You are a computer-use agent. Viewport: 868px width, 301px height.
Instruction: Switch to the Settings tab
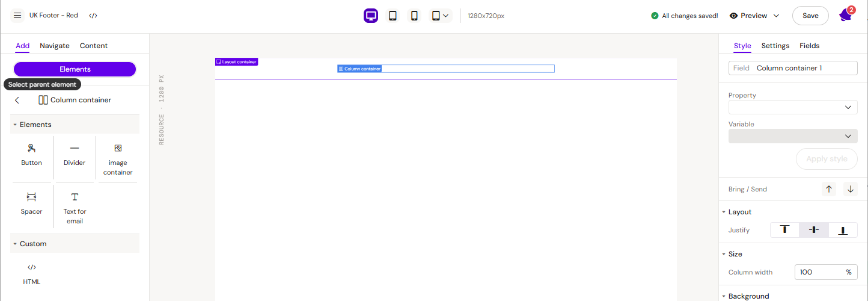(x=775, y=46)
